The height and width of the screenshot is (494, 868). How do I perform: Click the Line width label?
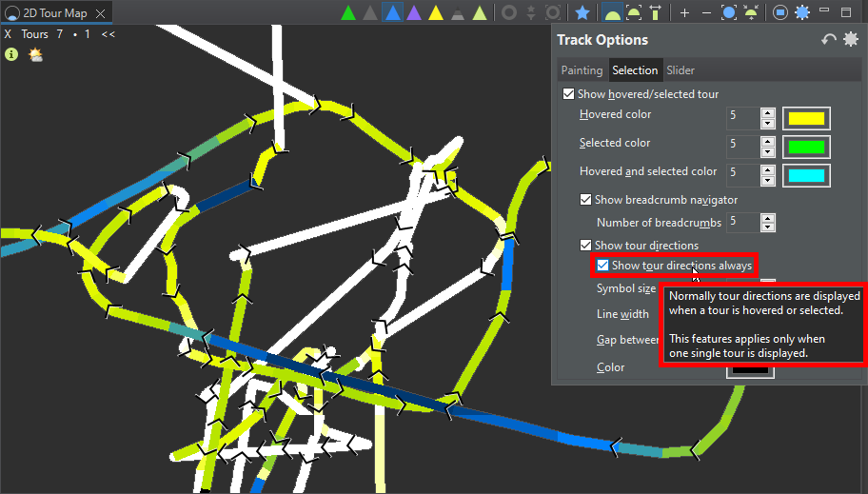click(622, 313)
